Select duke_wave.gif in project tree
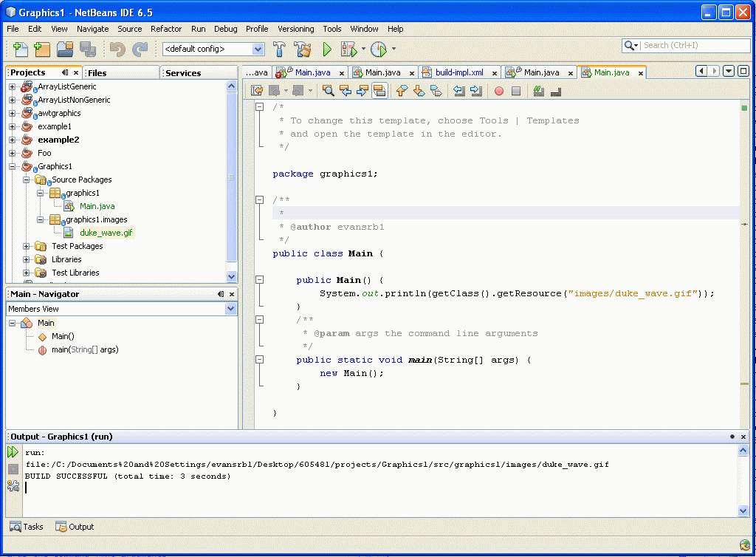756x557 pixels. tap(106, 233)
